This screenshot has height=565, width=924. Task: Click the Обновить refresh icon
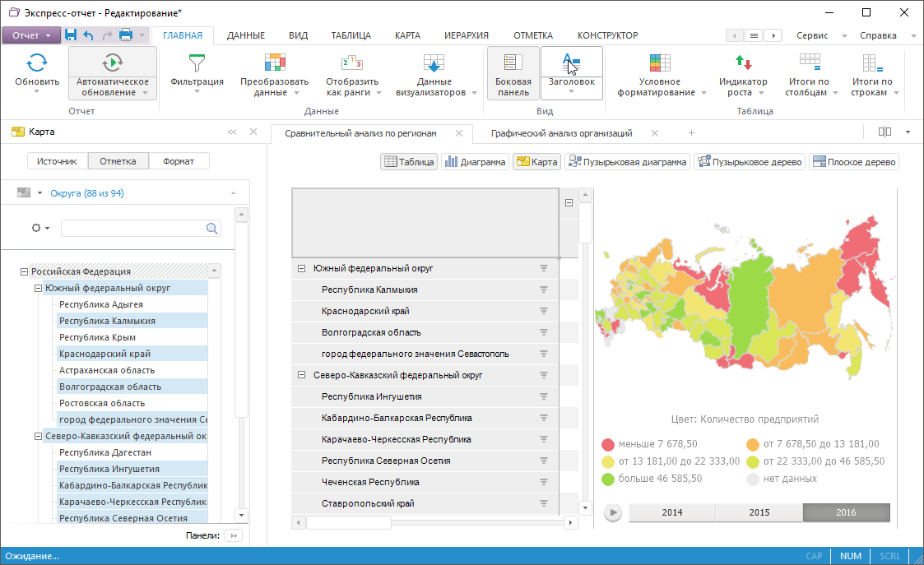tap(37, 63)
